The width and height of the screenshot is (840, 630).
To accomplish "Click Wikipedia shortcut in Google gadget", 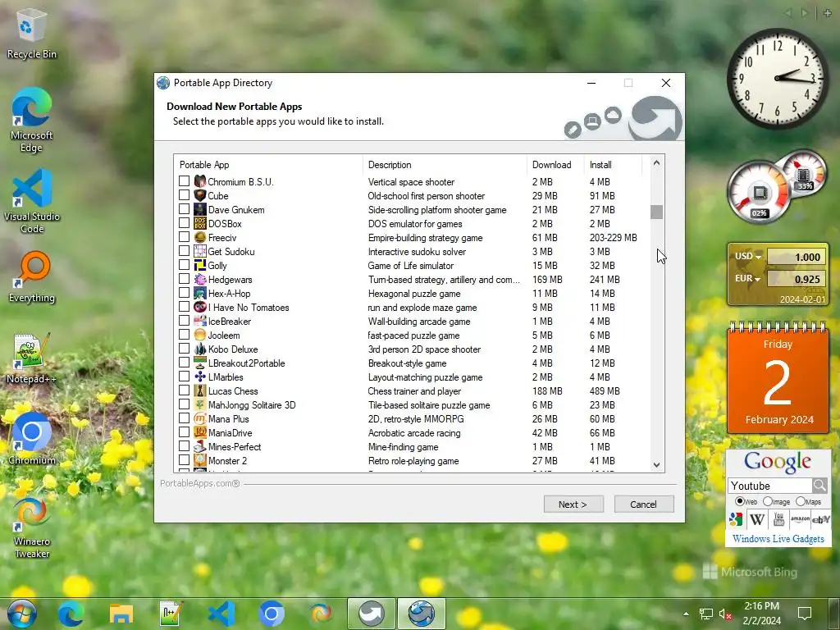I will (x=757, y=519).
